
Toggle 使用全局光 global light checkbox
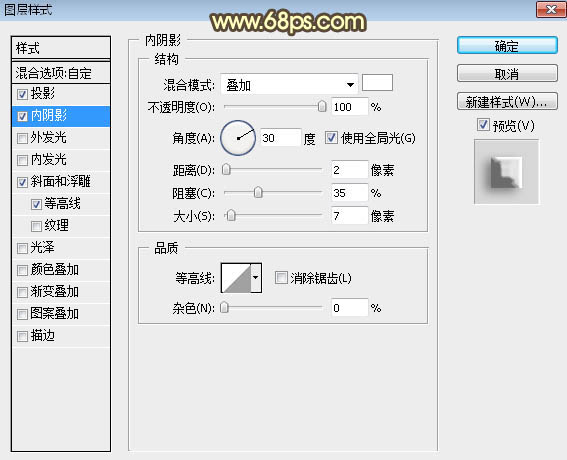coord(331,138)
